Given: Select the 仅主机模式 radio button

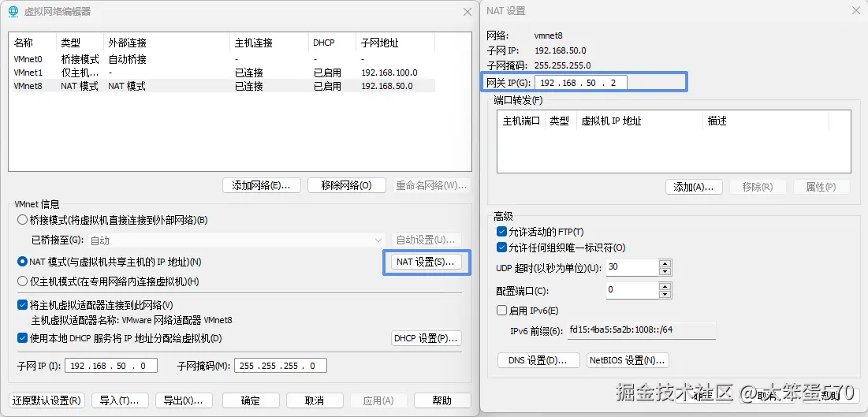Looking at the screenshot, I should [x=22, y=281].
